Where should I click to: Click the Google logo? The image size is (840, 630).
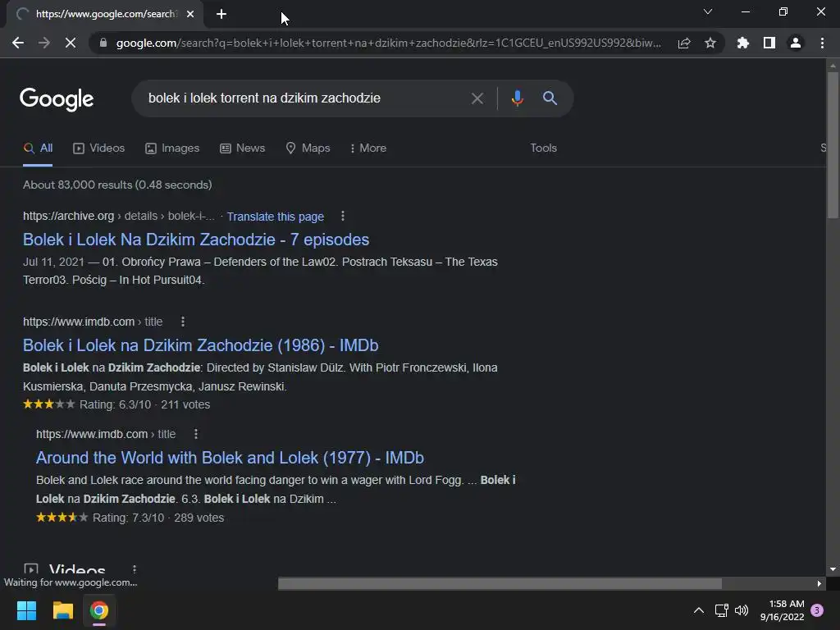pyautogui.click(x=57, y=99)
